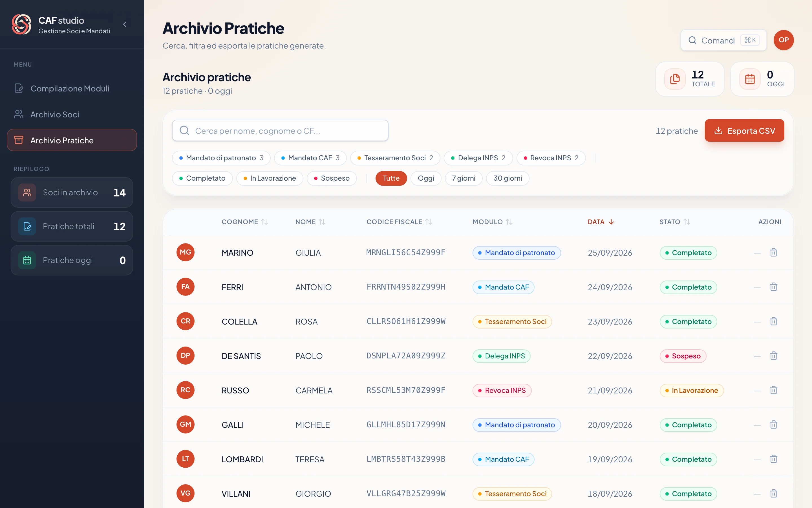The height and width of the screenshot is (508, 812).
Task: Open the Comandi command palette
Action: 723,40
